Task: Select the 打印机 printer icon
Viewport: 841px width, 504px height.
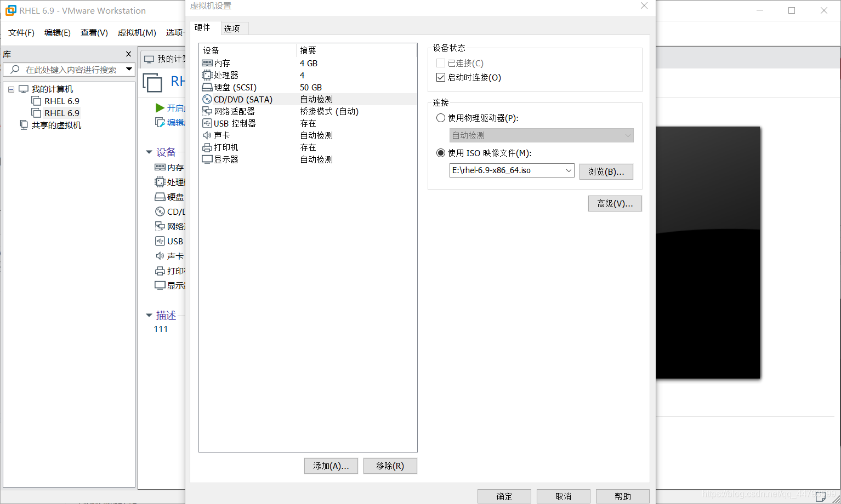Action: click(x=207, y=147)
